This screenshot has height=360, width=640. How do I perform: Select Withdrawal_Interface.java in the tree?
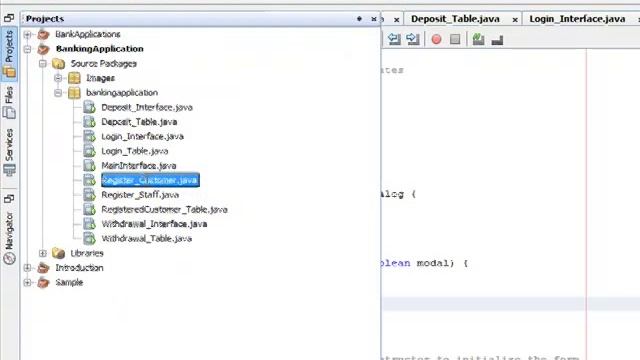coord(154,224)
